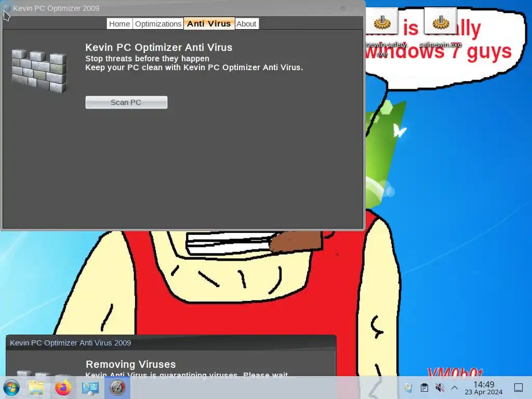Click the show desktop button

click(x=518, y=388)
